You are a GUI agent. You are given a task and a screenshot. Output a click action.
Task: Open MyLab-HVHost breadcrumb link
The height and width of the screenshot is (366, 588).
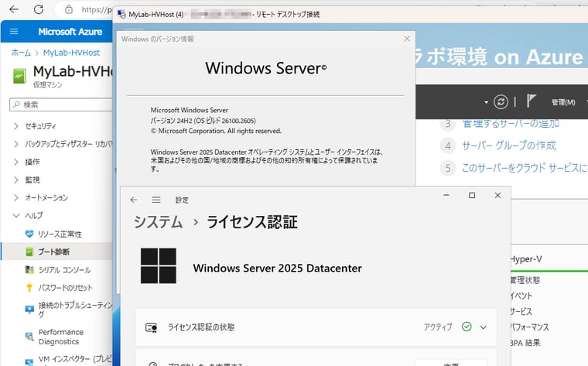(71, 53)
